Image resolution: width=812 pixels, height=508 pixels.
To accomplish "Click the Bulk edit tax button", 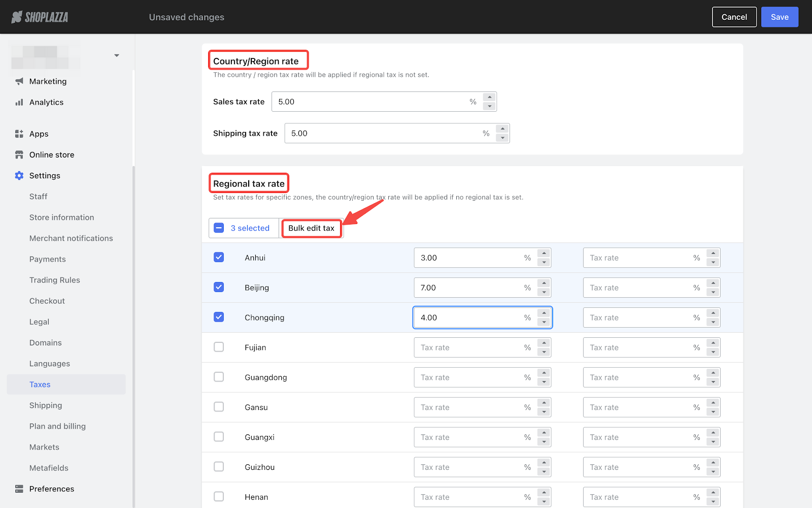I will 311,228.
